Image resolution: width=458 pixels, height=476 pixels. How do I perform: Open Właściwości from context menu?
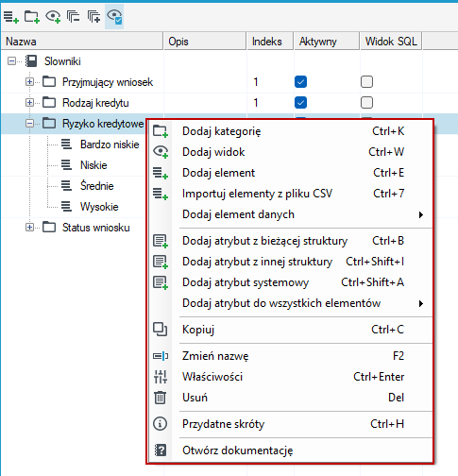(291, 377)
